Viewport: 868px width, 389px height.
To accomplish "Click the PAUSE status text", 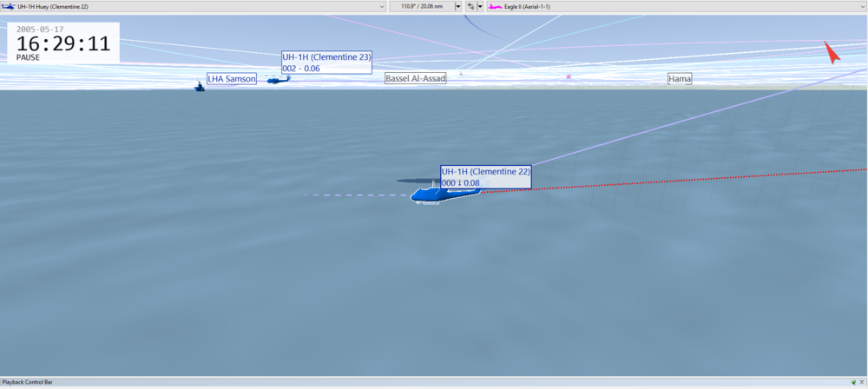I will click(x=28, y=57).
